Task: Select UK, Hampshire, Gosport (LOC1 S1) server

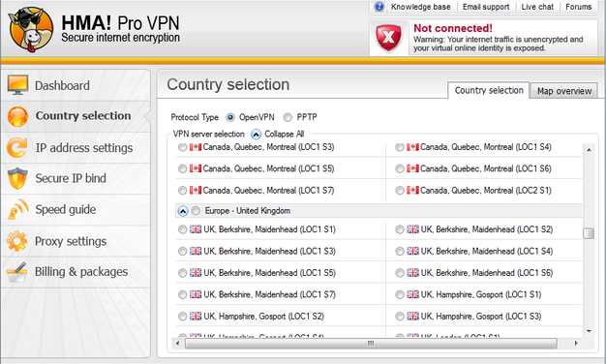Action: [x=400, y=294]
